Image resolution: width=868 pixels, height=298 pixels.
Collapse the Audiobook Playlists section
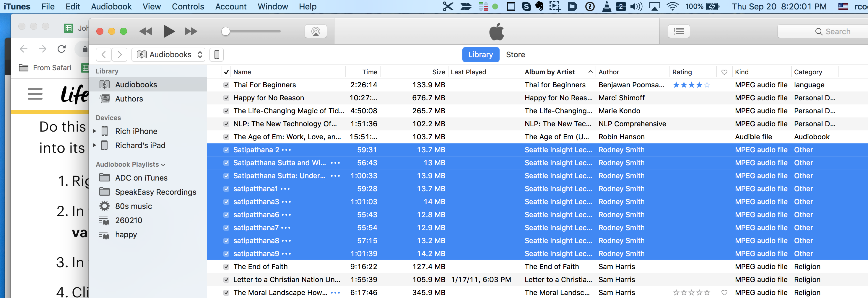(163, 165)
